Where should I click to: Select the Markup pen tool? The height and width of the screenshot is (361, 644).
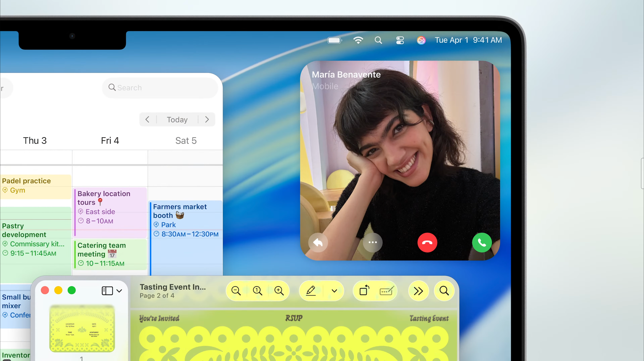pyautogui.click(x=311, y=291)
